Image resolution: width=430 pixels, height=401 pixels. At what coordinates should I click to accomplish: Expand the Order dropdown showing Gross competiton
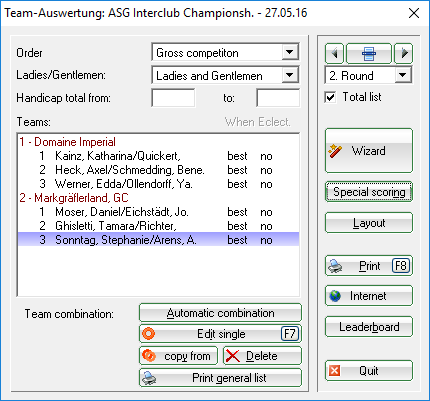(289, 52)
